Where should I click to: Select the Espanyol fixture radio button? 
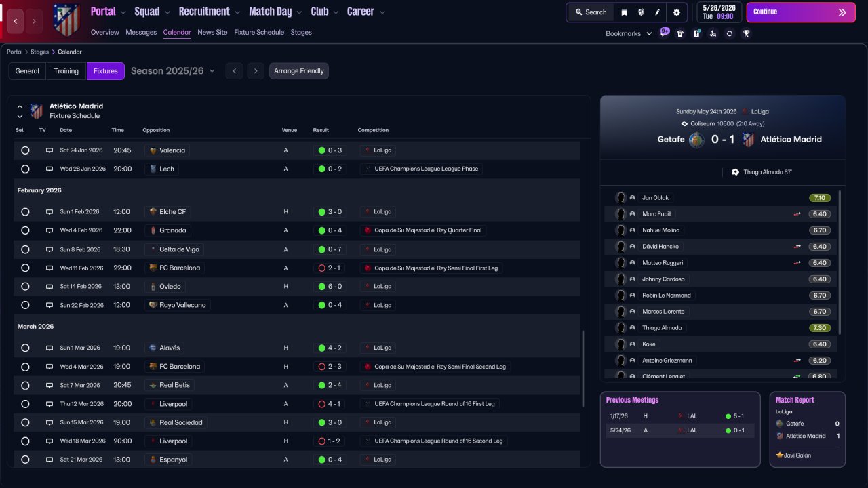point(25,460)
